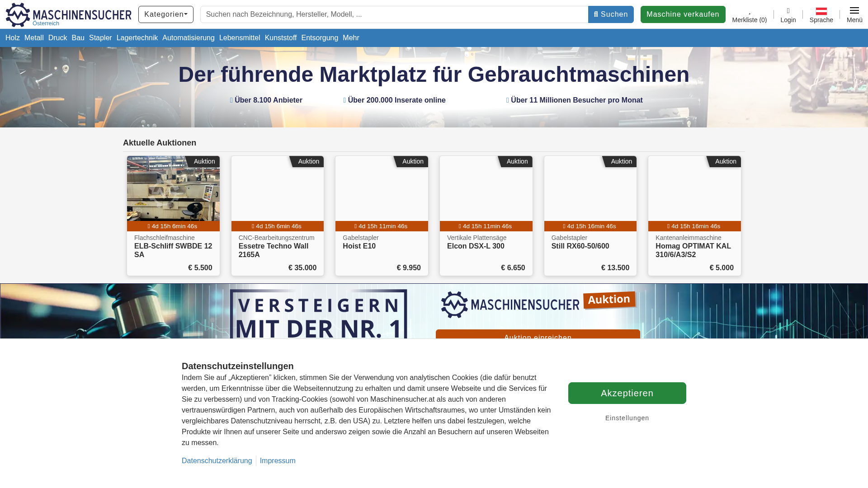The height and width of the screenshot is (488, 868).
Task: Click the € 6.650 price of Elcon
Action: pos(513,268)
